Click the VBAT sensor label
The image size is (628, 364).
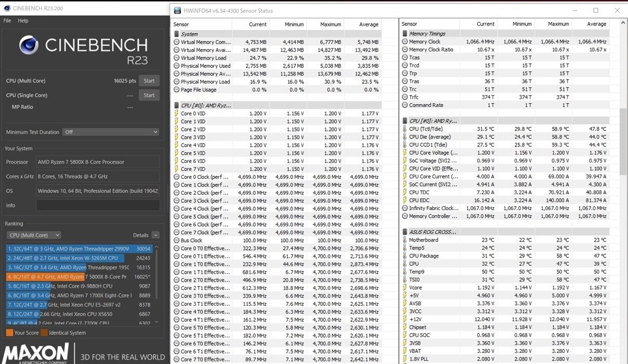tap(415, 351)
